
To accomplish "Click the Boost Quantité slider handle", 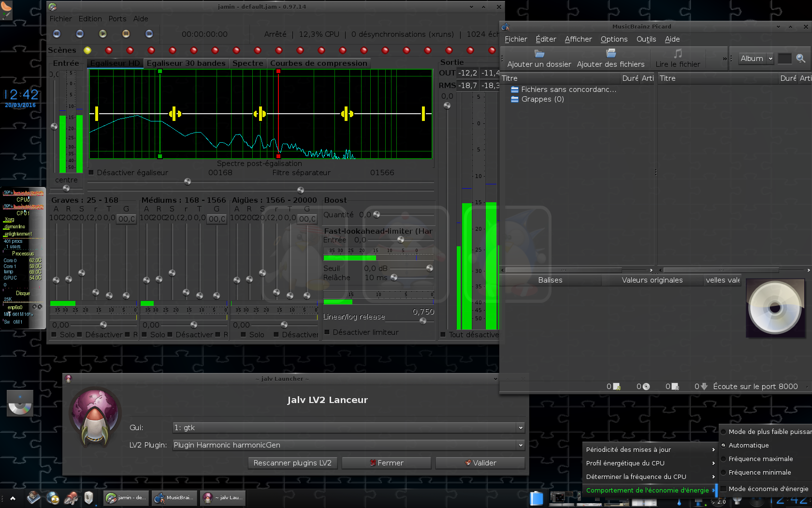I will pos(377,215).
